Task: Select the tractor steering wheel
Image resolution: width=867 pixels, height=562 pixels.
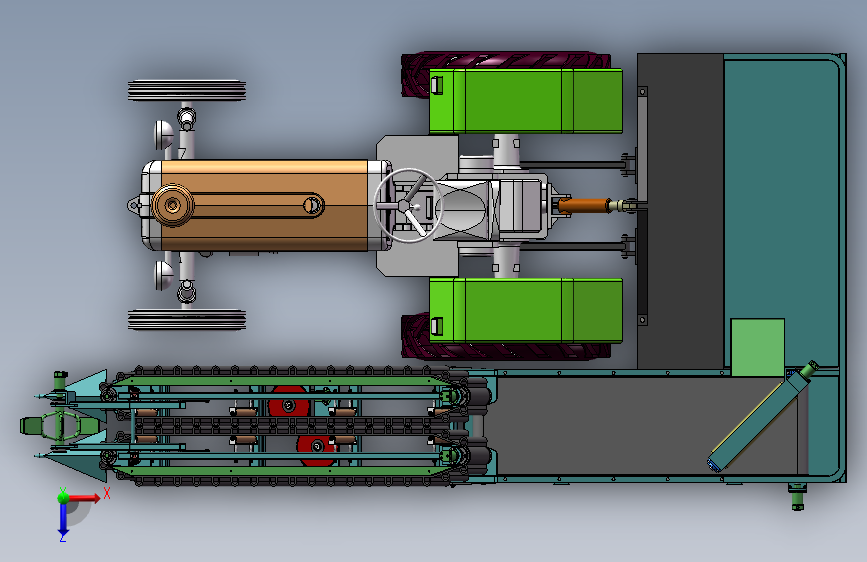Action: 408,205
